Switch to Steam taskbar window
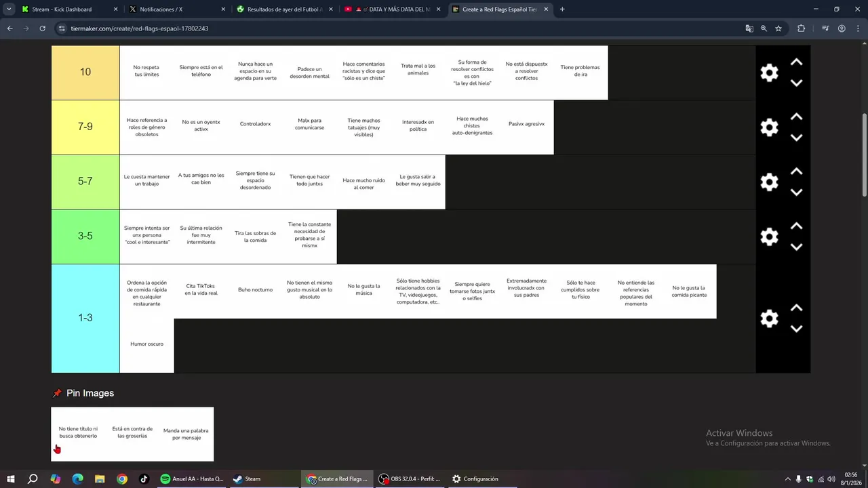 (264, 479)
